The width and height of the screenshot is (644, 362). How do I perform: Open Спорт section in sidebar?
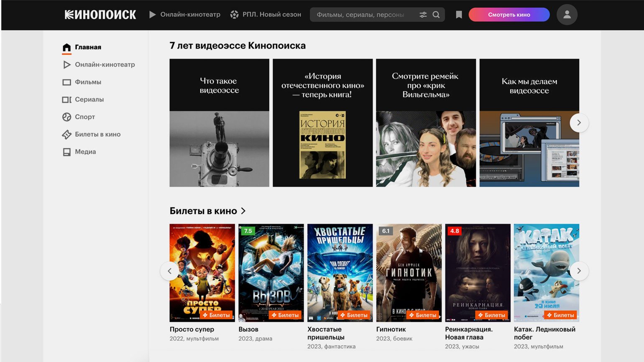coord(85,117)
